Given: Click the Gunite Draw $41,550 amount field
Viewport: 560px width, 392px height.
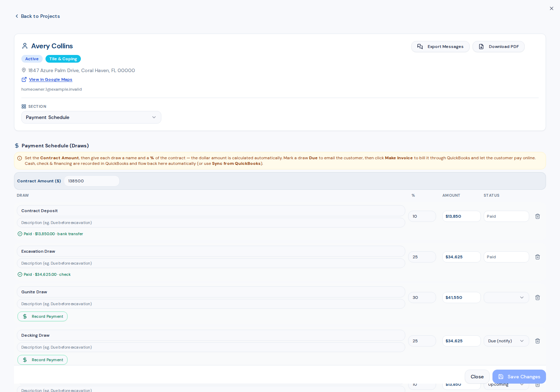Looking at the screenshot, I should (x=462, y=297).
